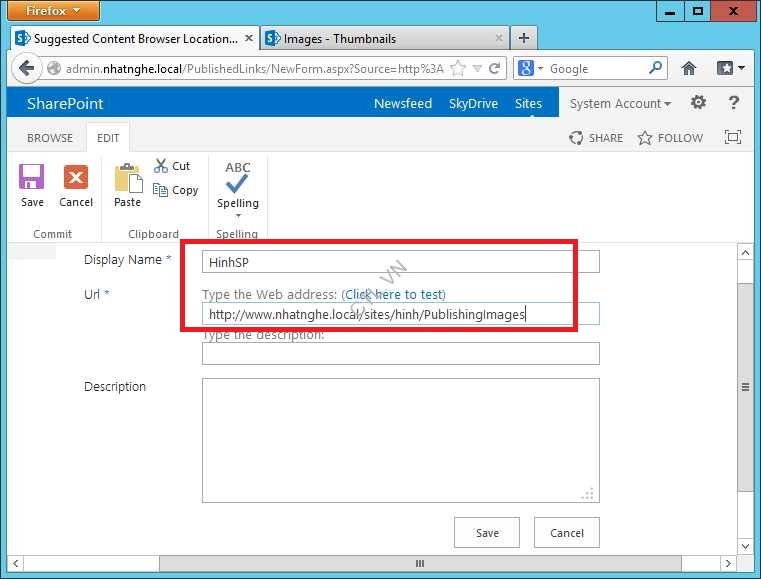Expand the System Account menu
Screen dimensions: 761x579
click(620, 104)
